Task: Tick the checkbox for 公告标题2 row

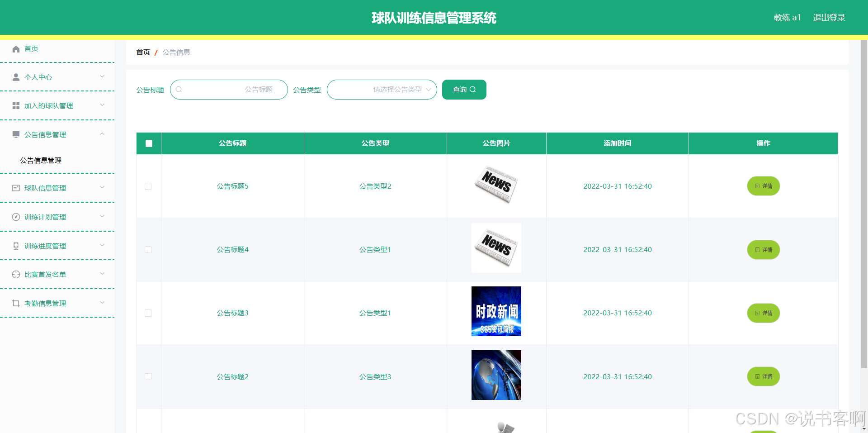Action: (x=148, y=376)
